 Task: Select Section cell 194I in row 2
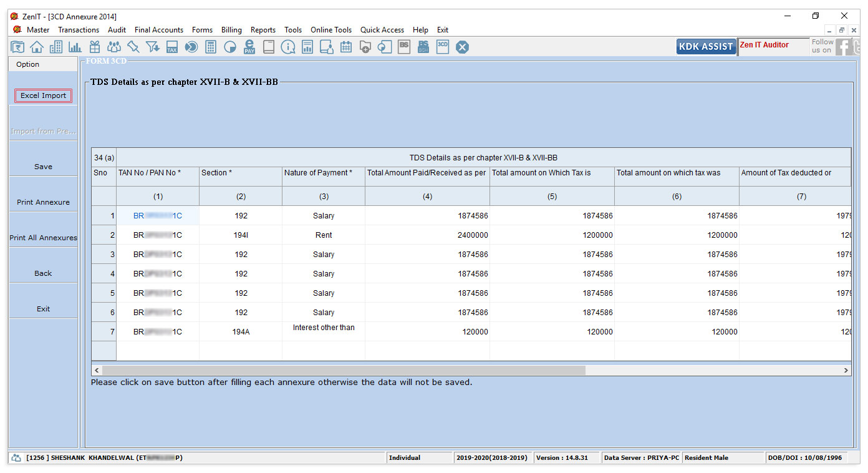point(241,235)
